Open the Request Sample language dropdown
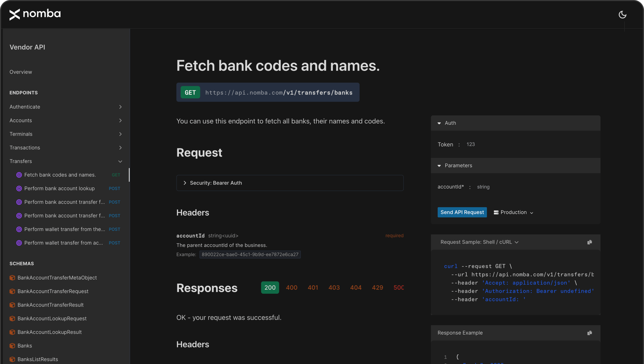Screen dimensions: 644x364 (479, 242)
